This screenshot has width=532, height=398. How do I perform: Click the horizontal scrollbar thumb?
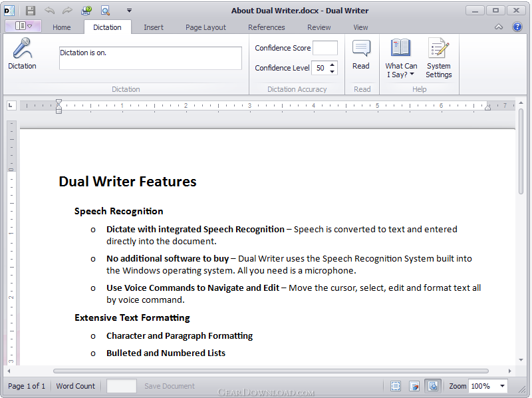271,371
